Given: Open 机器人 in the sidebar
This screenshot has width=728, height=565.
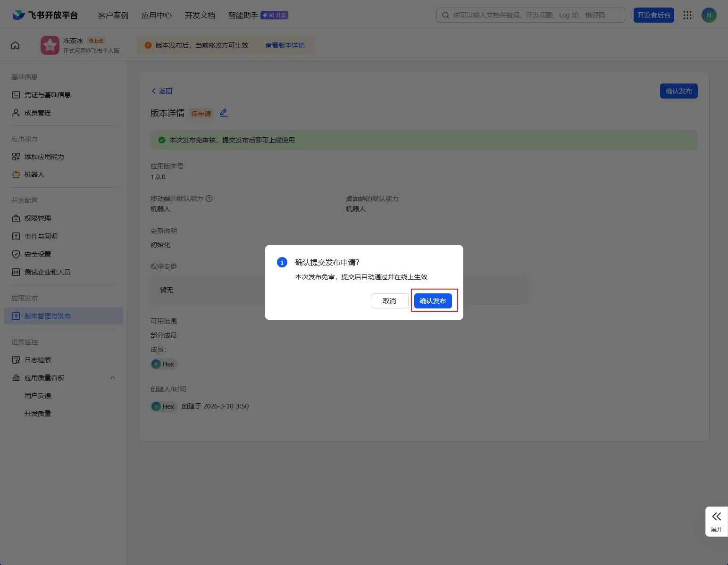Looking at the screenshot, I should (34, 174).
